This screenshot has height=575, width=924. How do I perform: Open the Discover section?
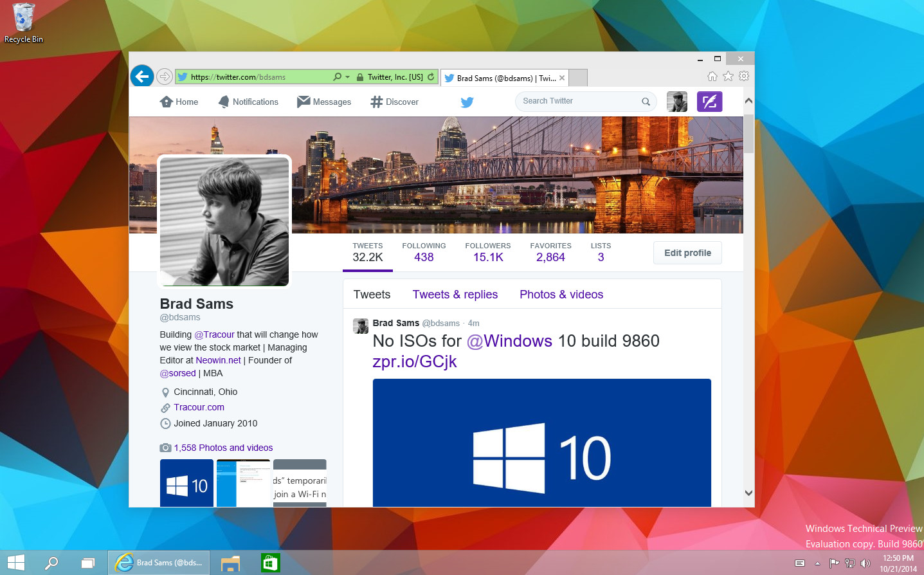point(394,102)
